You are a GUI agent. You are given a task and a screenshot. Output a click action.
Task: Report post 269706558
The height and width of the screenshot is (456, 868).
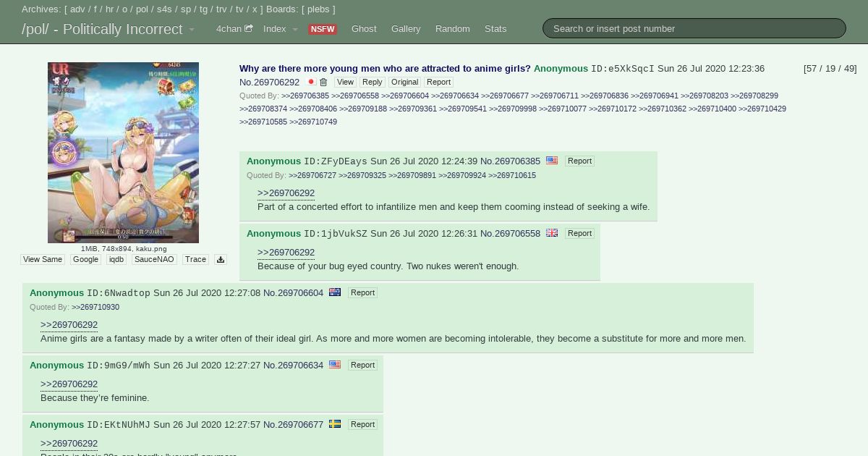tap(579, 234)
